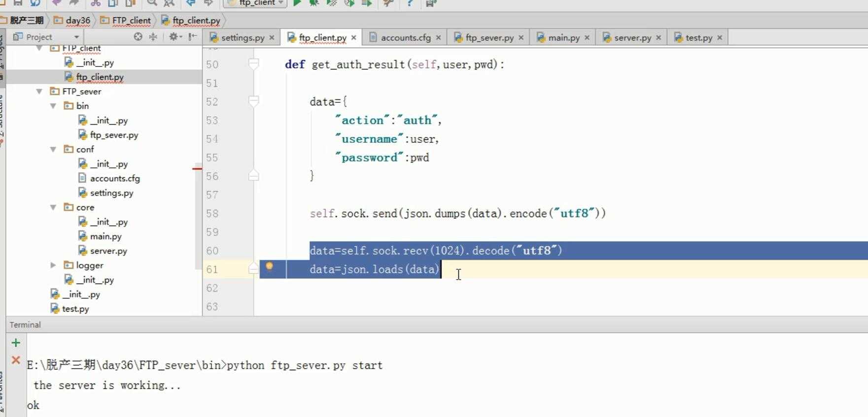Select server.py in the core folder
The width and height of the screenshot is (868, 417).
click(108, 251)
